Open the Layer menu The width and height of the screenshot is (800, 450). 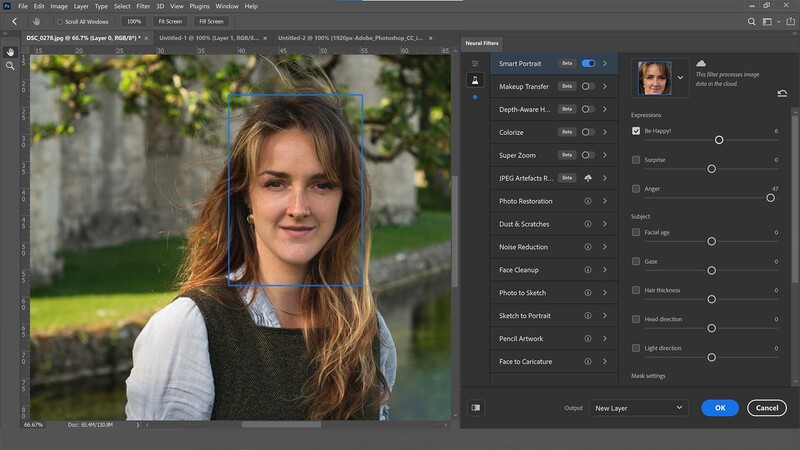pos(81,7)
